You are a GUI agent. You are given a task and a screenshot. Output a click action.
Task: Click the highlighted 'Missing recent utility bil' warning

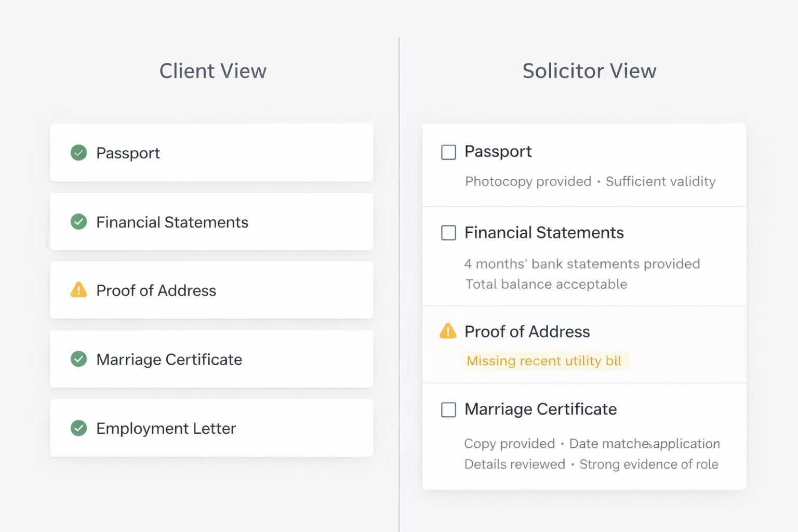pos(544,361)
